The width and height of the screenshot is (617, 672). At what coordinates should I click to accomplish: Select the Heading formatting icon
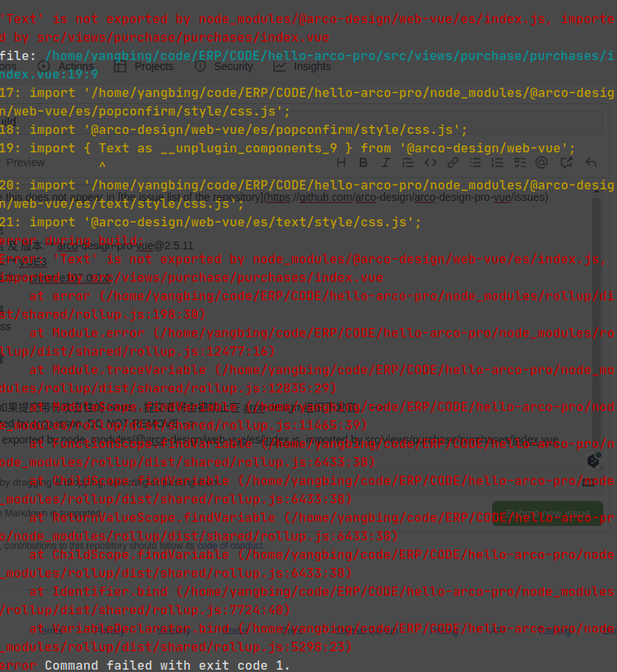tap(341, 162)
